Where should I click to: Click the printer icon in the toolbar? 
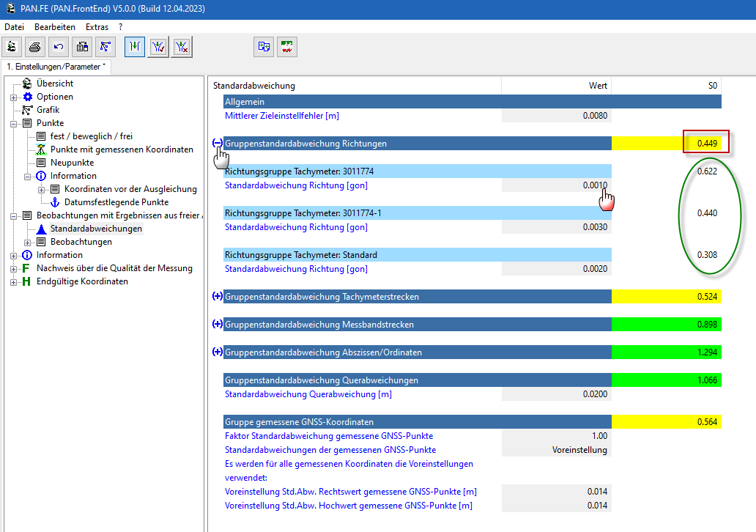(35, 46)
